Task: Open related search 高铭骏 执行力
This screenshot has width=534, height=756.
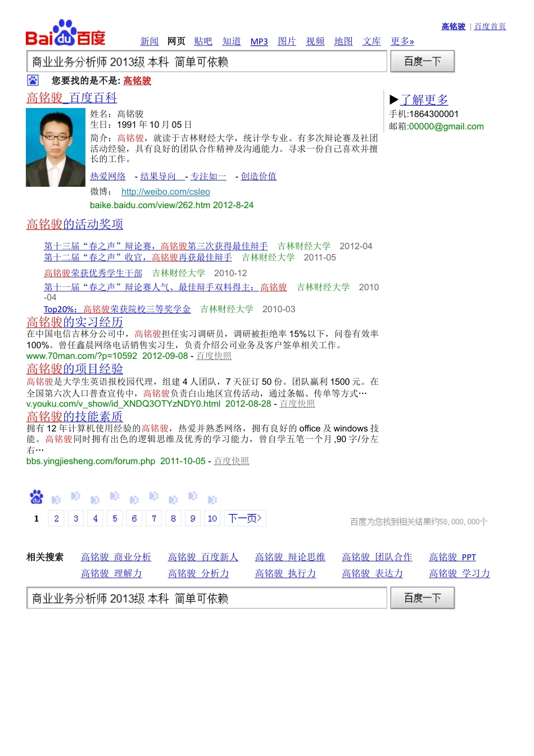Action: (x=286, y=573)
